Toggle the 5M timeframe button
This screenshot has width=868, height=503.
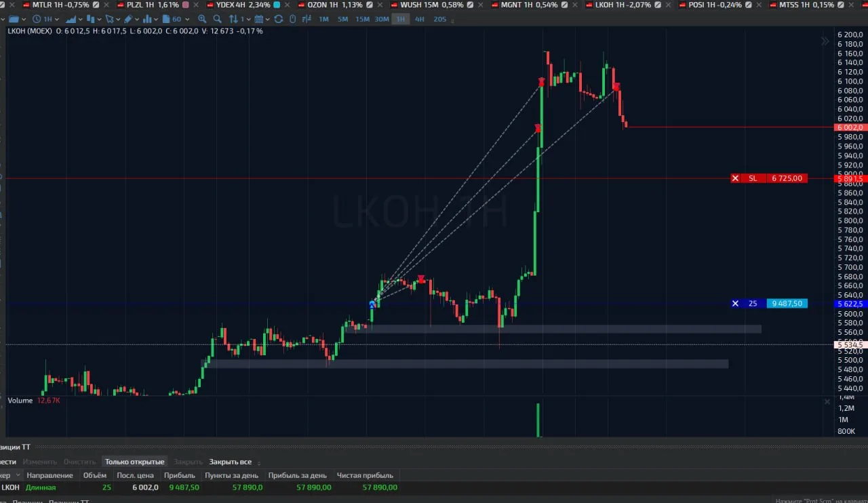click(x=342, y=19)
